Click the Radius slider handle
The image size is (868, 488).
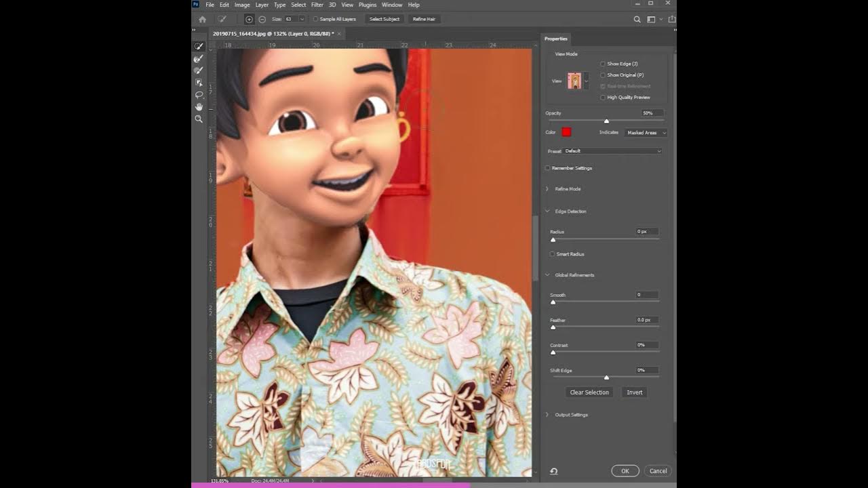(553, 240)
